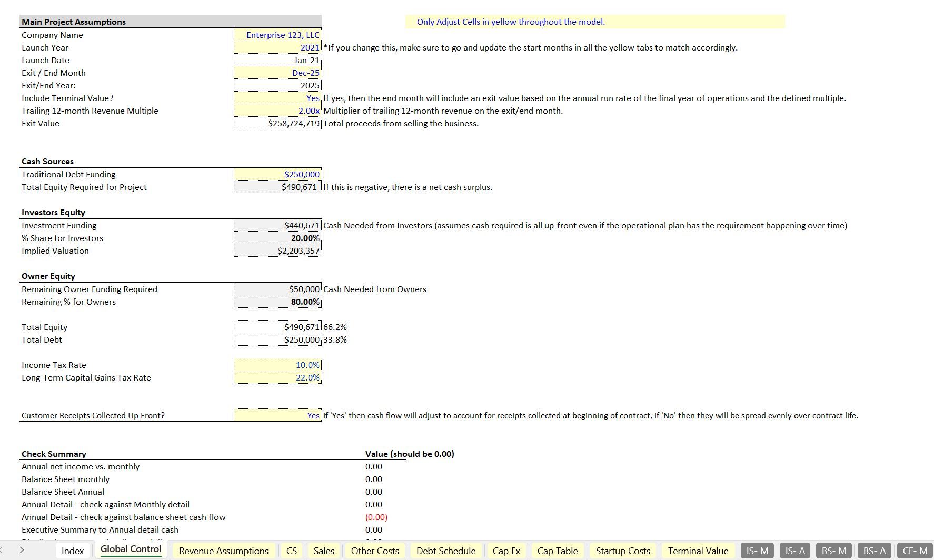Image resolution: width=934 pixels, height=560 pixels.
Task: Open the IS- A sheet tab
Action: (795, 551)
